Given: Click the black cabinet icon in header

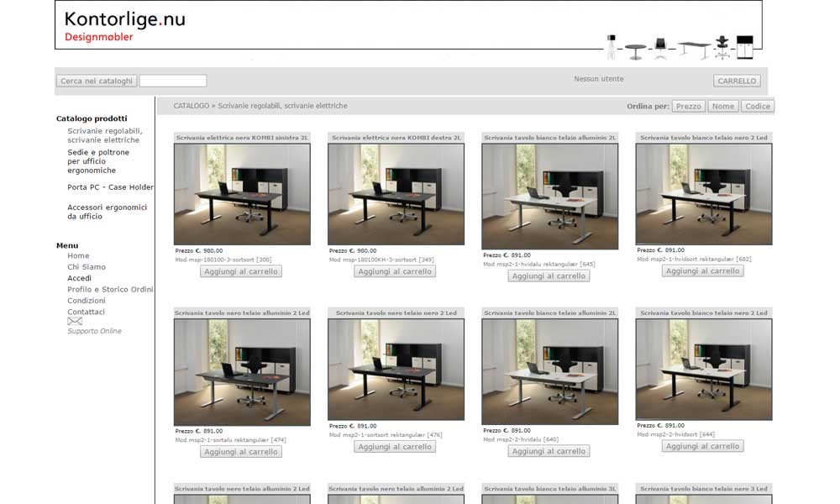Looking at the screenshot, I should pos(744,47).
